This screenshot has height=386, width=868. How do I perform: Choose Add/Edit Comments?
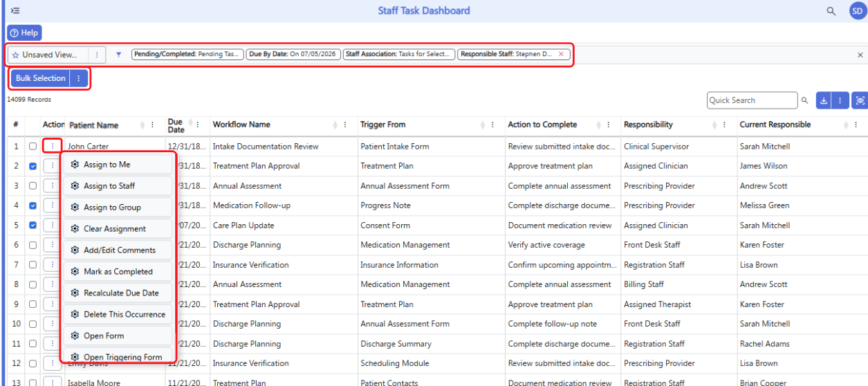[118, 250]
